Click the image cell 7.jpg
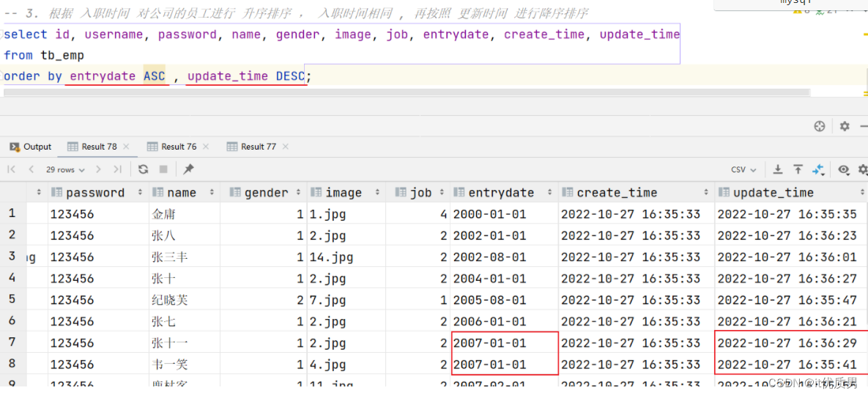Viewport: 868px width, 396px height. point(346,300)
